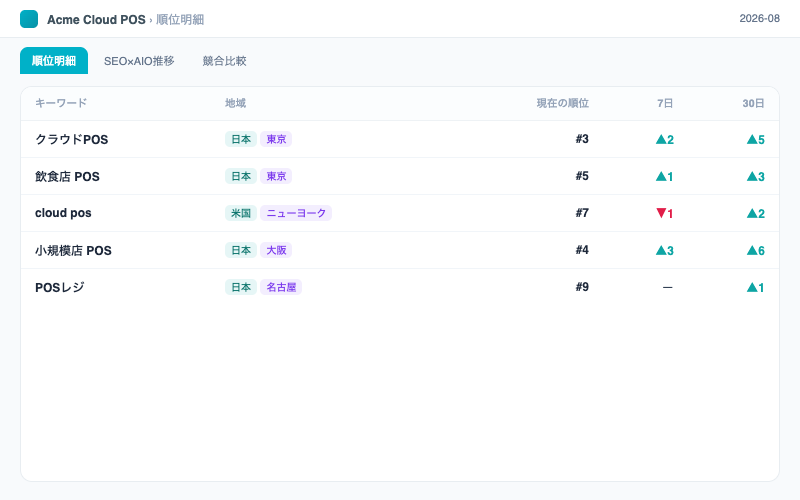
Task: Click rank #5 for 飲食店 POS
Action: (x=582, y=176)
